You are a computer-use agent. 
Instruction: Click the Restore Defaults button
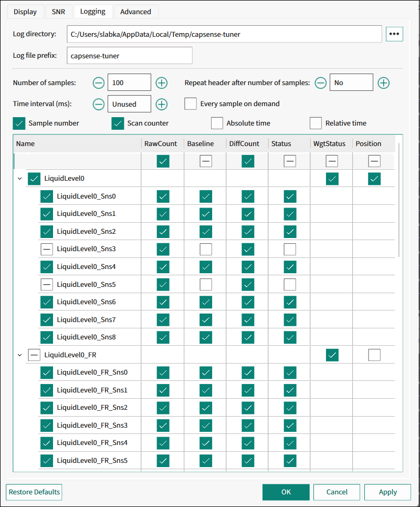(x=34, y=492)
